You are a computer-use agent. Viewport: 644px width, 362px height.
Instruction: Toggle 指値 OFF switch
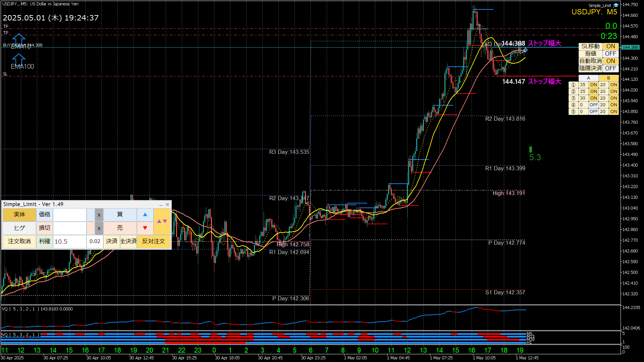[610, 54]
